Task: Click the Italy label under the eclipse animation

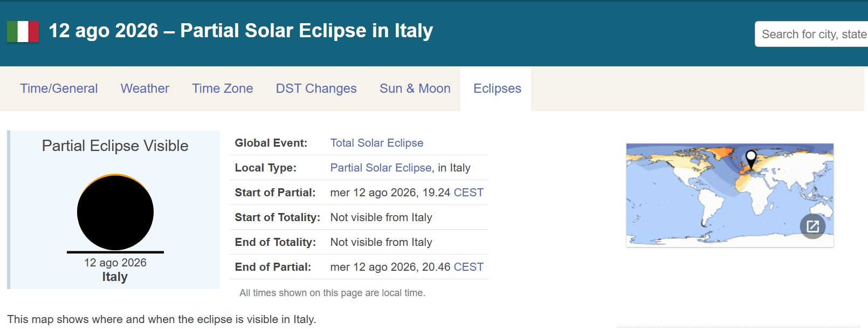Action: pos(115,277)
